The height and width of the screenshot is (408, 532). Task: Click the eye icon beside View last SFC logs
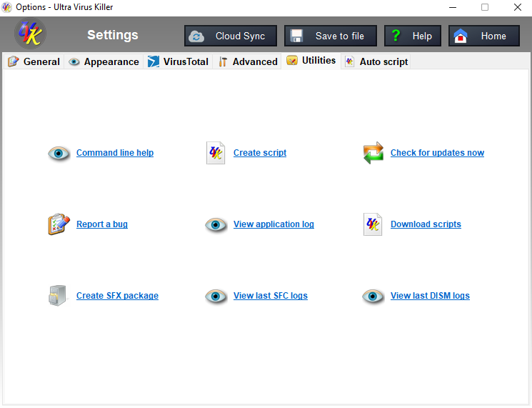[x=216, y=297]
